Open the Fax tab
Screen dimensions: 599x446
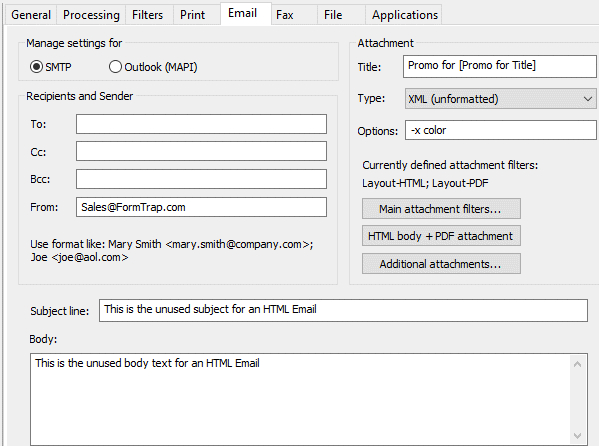tap(285, 15)
